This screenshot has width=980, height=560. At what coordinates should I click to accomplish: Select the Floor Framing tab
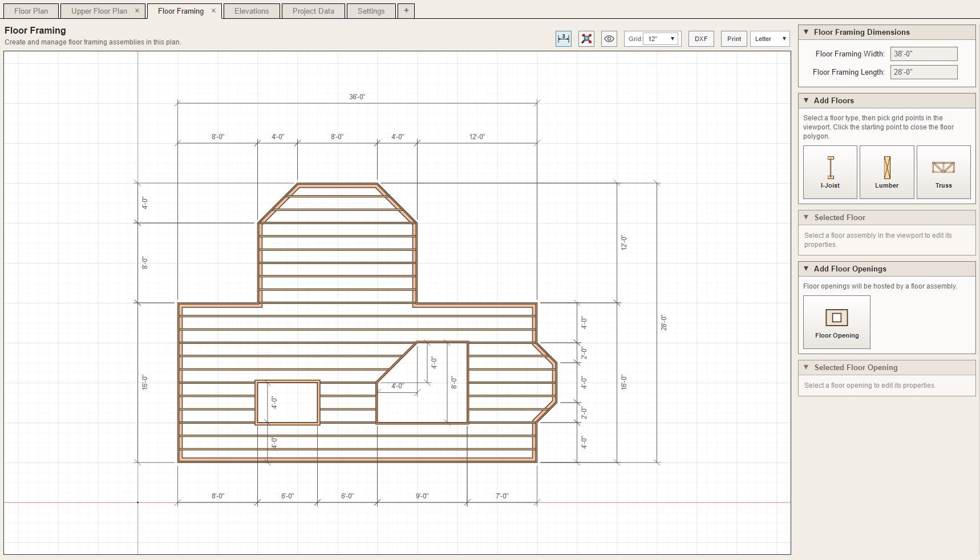pyautogui.click(x=180, y=11)
